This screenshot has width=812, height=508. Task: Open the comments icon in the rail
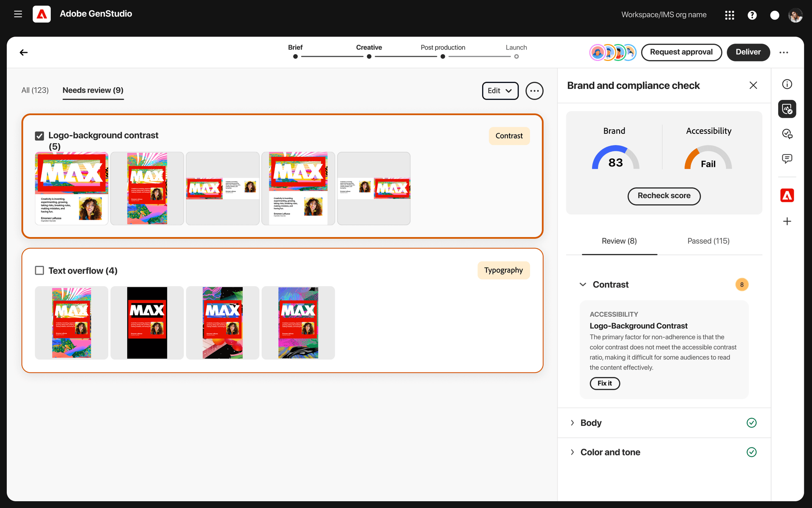[x=787, y=159]
